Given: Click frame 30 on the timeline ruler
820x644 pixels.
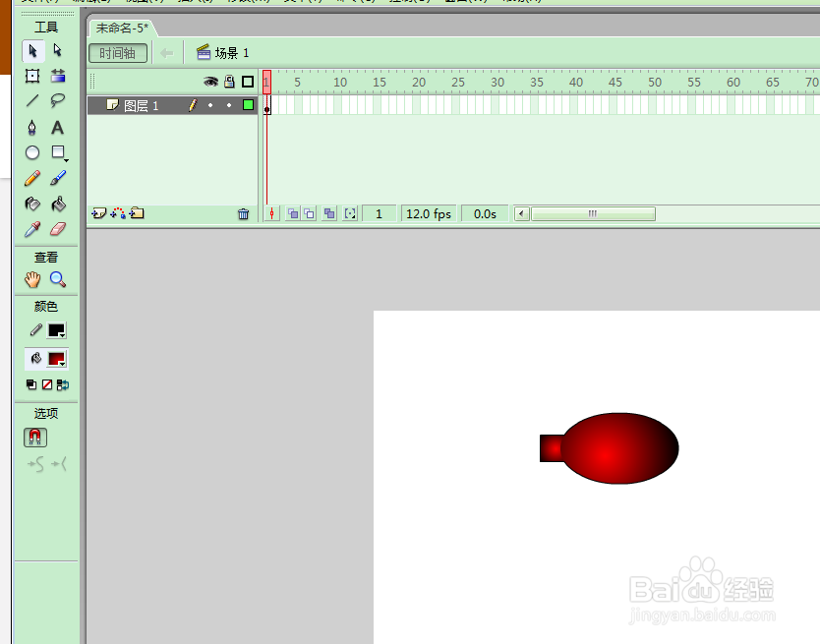Looking at the screenshot, I should (x=498, y=83).
